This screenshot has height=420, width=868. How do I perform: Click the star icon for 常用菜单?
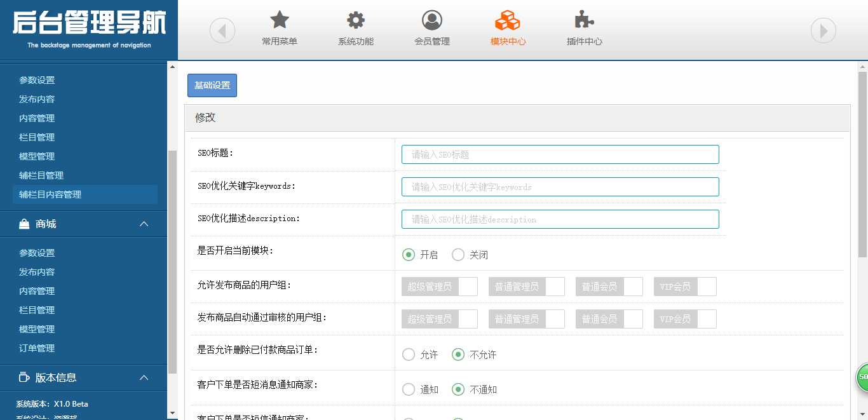(x=280, y=20)
